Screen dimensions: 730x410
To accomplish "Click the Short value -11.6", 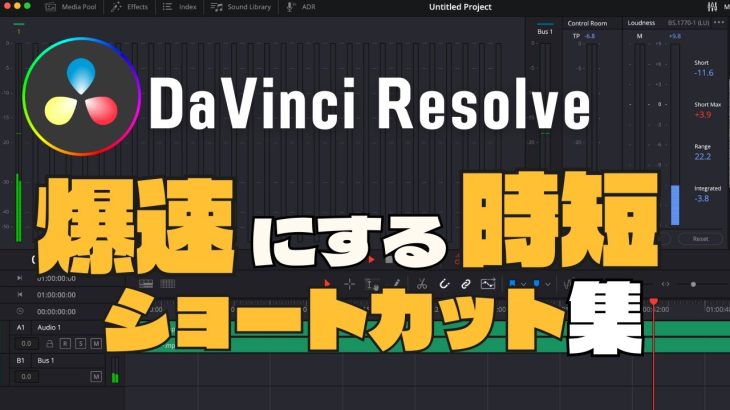I will tap(703, 73).
